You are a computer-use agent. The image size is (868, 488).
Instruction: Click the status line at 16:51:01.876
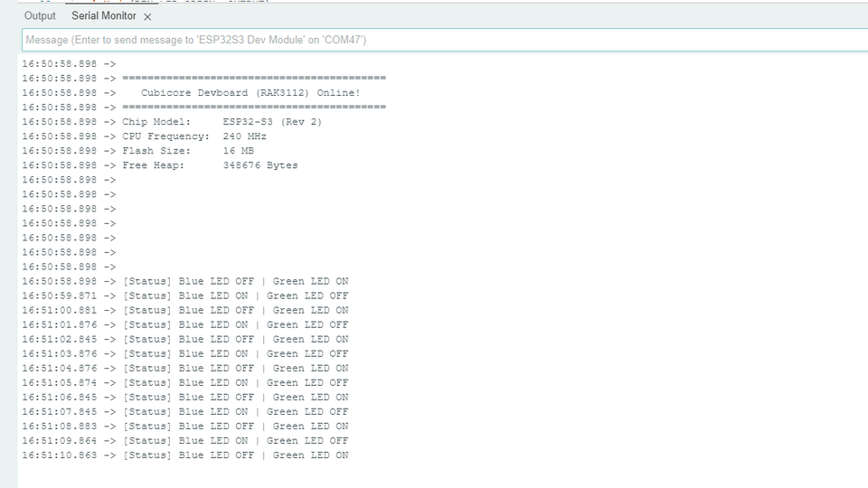click(184, 324)
